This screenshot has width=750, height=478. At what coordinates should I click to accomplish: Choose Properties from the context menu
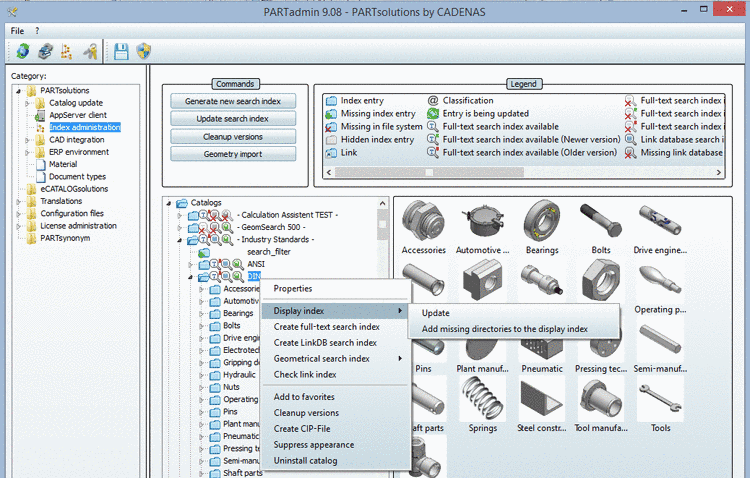click(x=293, y=289)
